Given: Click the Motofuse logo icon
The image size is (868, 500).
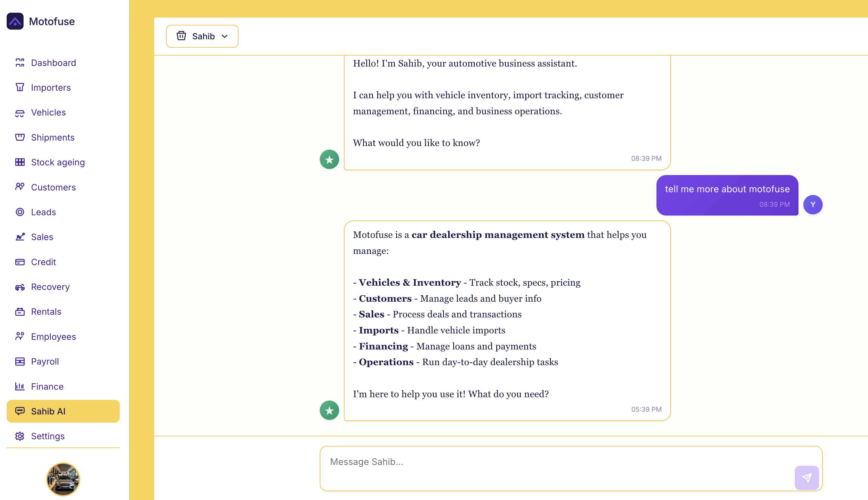Looking at the screenshot, I should point(15,21).
